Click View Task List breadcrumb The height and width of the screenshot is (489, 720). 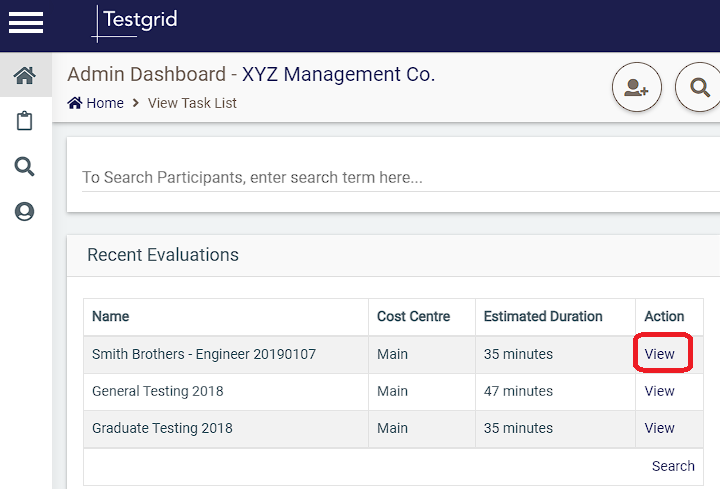click(192, 103)
